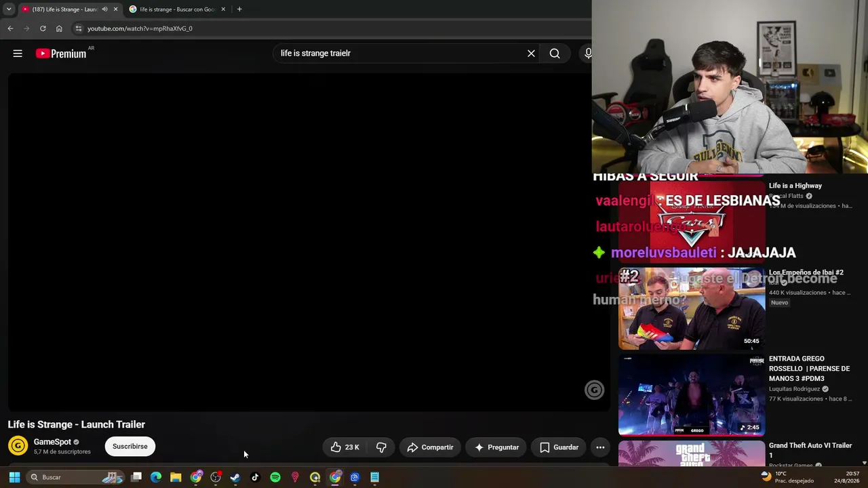Screen dimensions: 868x488
Task: Open the Life is a Highway video title
Action: pos(795,186)
